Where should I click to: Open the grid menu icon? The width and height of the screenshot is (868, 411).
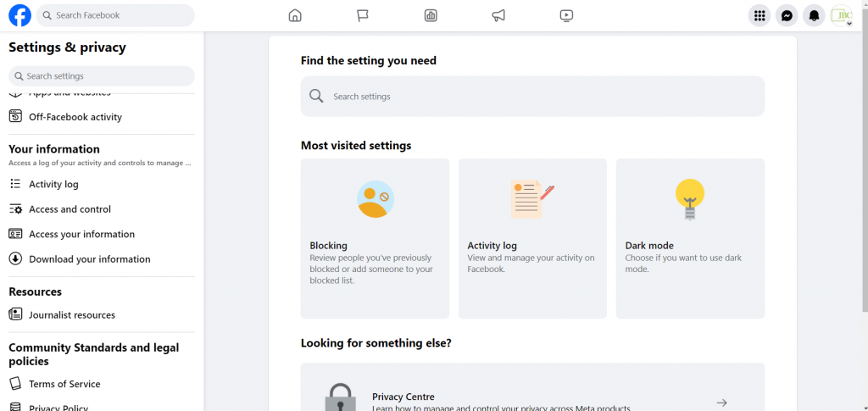coord(759,15)
